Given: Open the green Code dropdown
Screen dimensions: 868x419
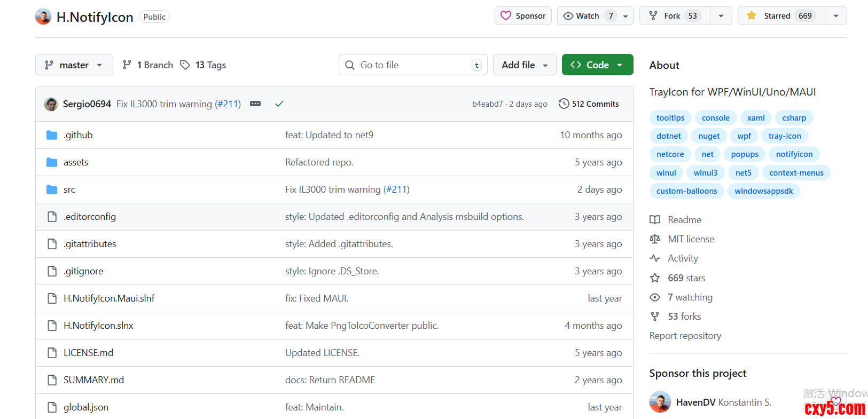Looking at the screenshot, I should tap(597, 65).
